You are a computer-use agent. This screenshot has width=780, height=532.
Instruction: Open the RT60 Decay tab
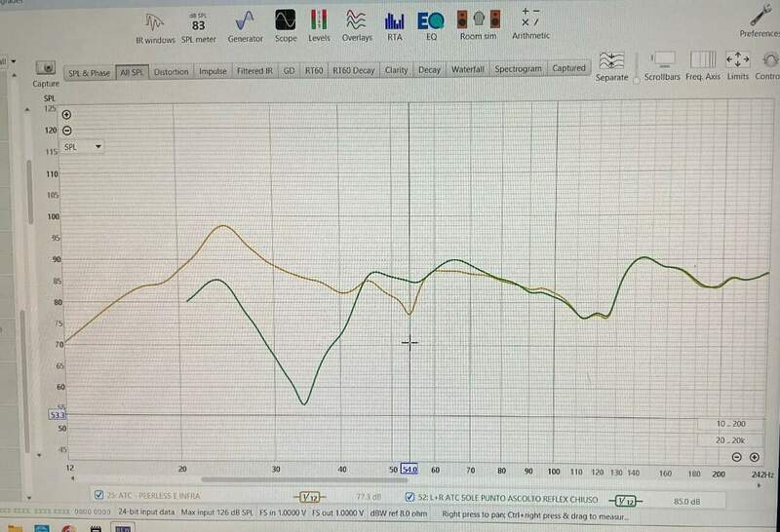[354, 70]
